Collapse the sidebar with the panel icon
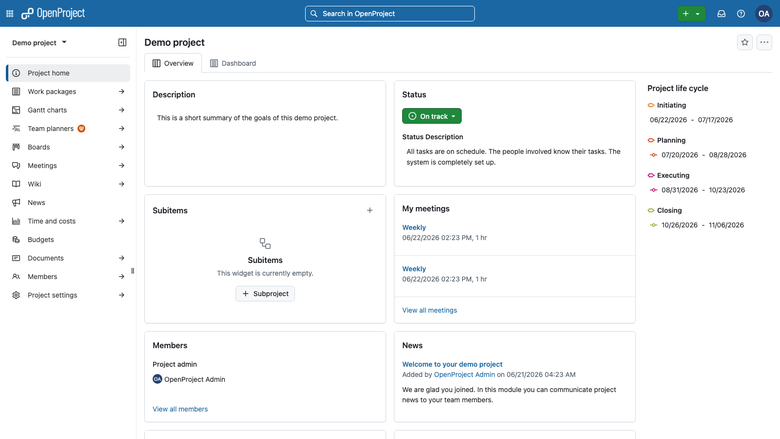This screenshot has width=780, height=439. point(122,42)
